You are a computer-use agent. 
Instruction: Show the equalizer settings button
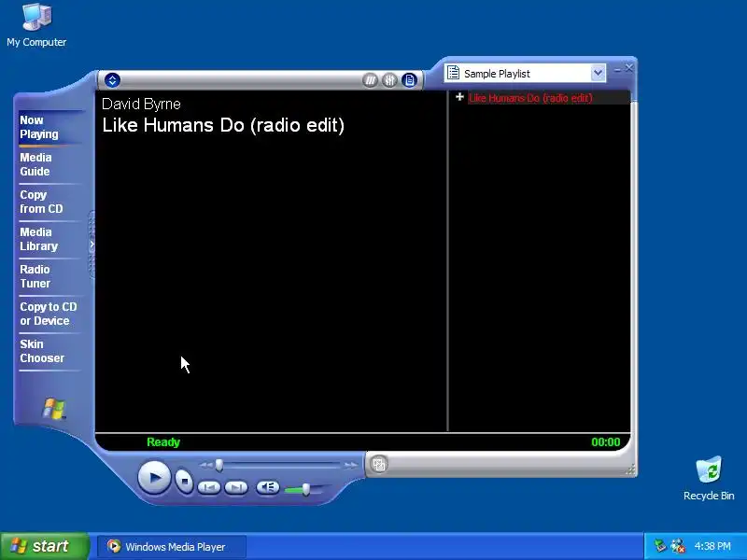[x=389, y=80]
